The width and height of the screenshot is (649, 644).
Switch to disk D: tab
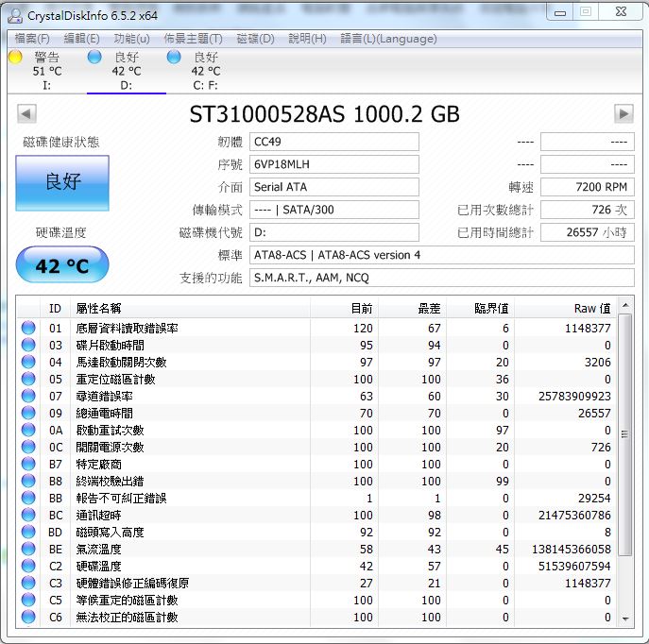pyautogui.click(x=127, y=71)
